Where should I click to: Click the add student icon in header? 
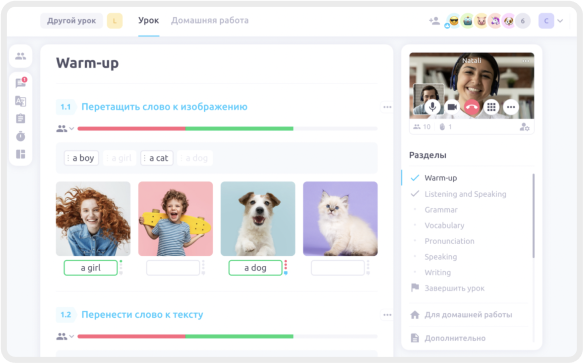click(434, 21)
